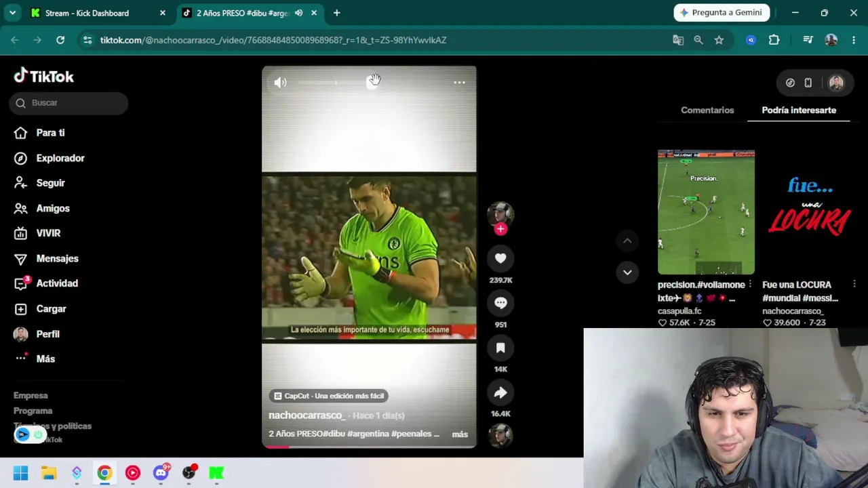Go to next video with down arrow
868x488 pixels.
click(627, 272)
